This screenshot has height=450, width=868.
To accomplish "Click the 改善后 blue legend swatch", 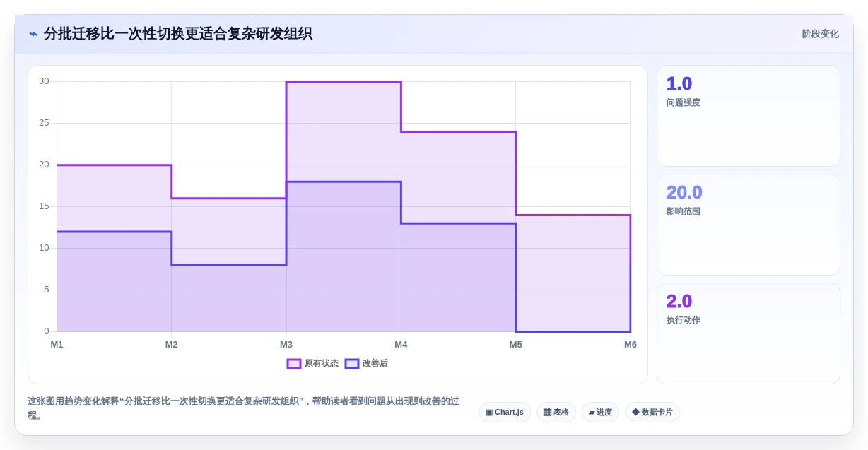I will point(352,364).
